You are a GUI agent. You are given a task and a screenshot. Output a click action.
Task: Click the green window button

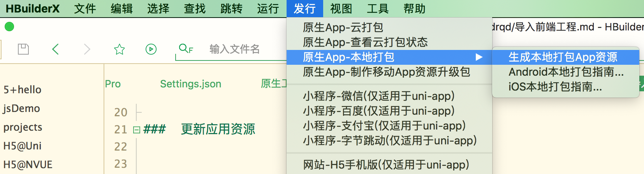9,27
